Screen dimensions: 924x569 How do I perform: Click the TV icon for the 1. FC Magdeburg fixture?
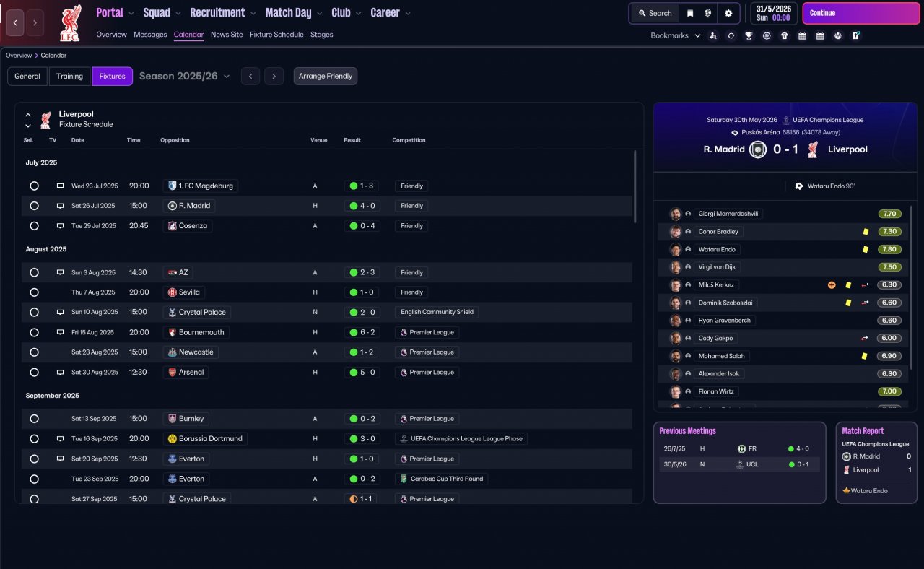(61, 186)
